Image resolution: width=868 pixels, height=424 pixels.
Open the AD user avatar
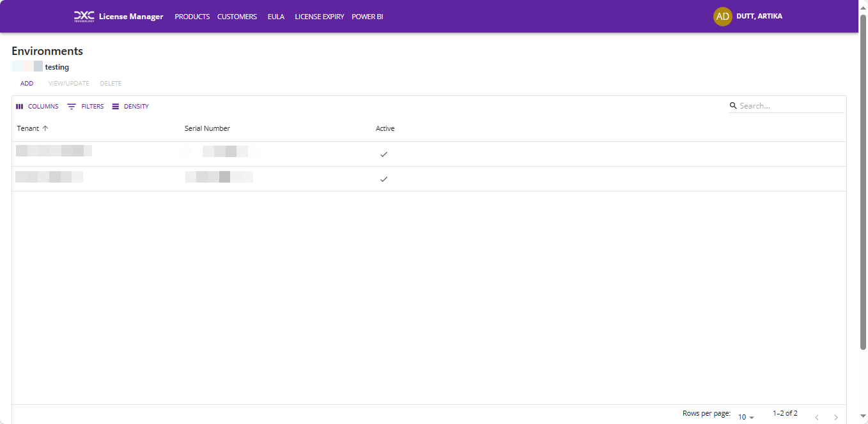coord(722,17)
